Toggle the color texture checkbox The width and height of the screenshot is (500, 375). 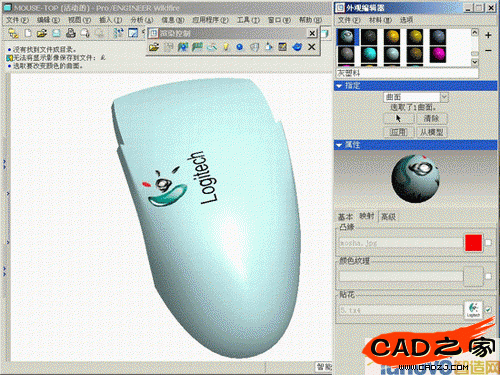(489, 276)
